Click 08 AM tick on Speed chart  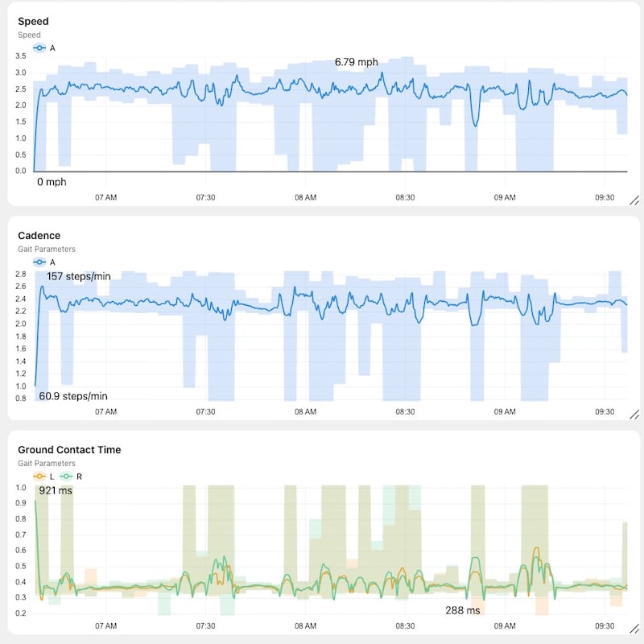(305, 197)
